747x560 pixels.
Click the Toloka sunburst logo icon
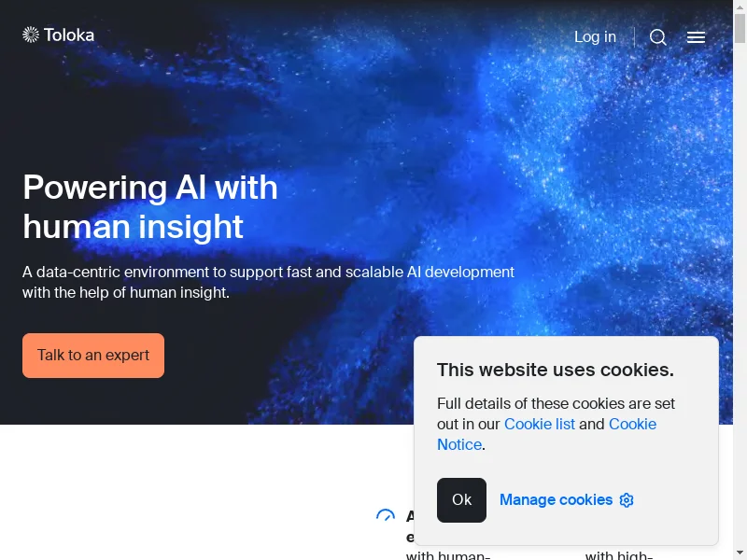(31, 35)
